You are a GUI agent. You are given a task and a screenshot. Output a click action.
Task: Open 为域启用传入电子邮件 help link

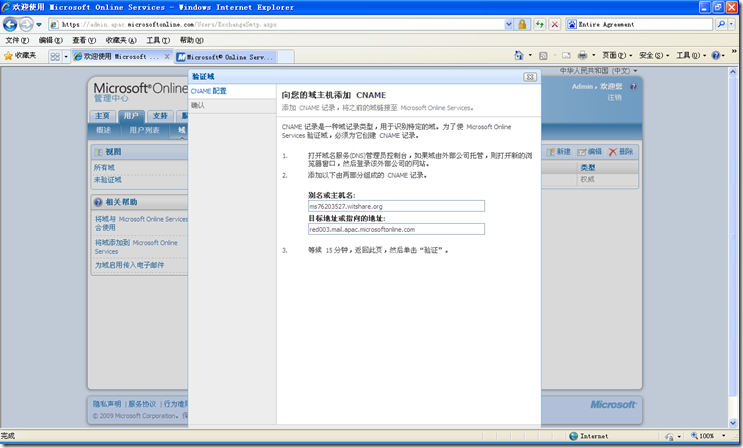[129, 265]
